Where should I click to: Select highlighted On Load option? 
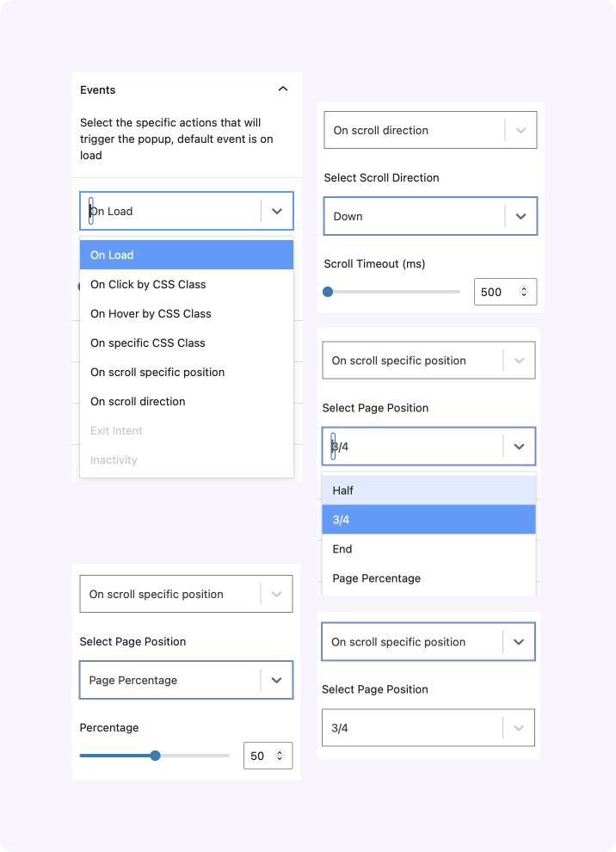tap(112, 255)
